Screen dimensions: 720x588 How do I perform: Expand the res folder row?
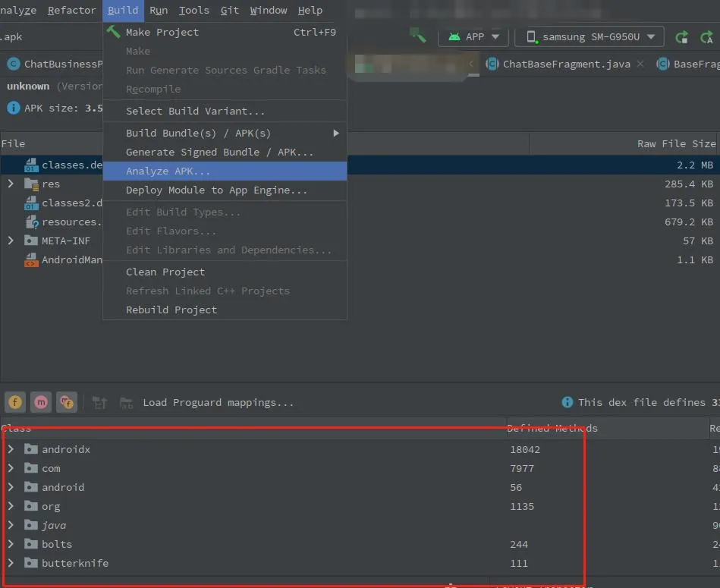(x=11, y=184)
